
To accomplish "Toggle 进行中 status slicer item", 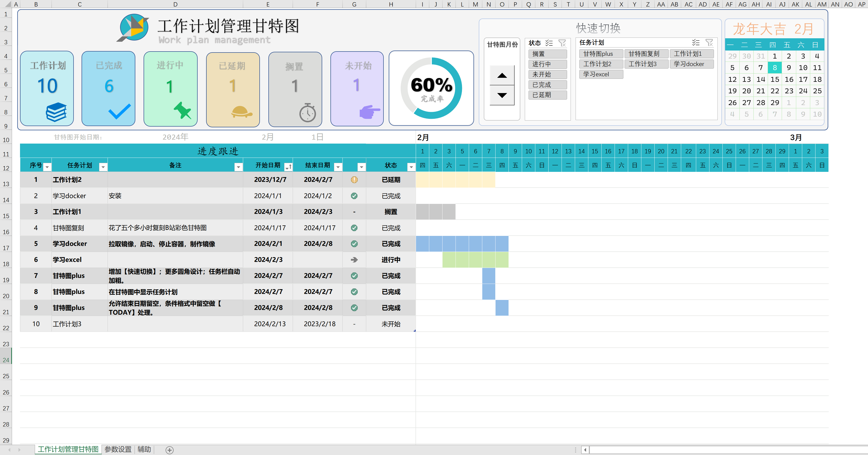I will click(548, 64).
